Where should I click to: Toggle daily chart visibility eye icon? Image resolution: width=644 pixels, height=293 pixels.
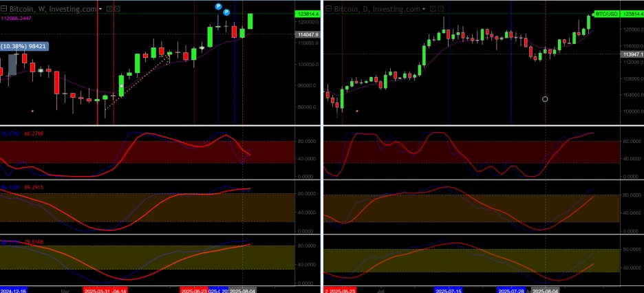point(433,9)
